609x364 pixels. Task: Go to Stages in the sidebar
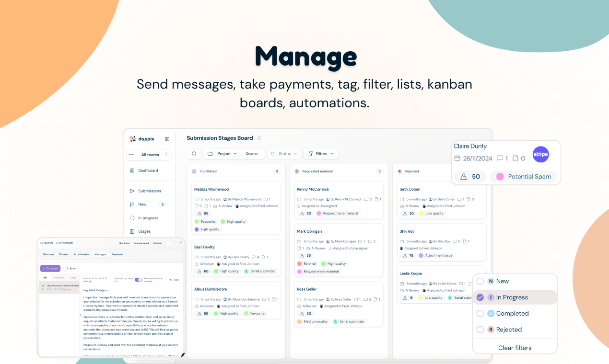pyautogui.click(x=140, y=231)
